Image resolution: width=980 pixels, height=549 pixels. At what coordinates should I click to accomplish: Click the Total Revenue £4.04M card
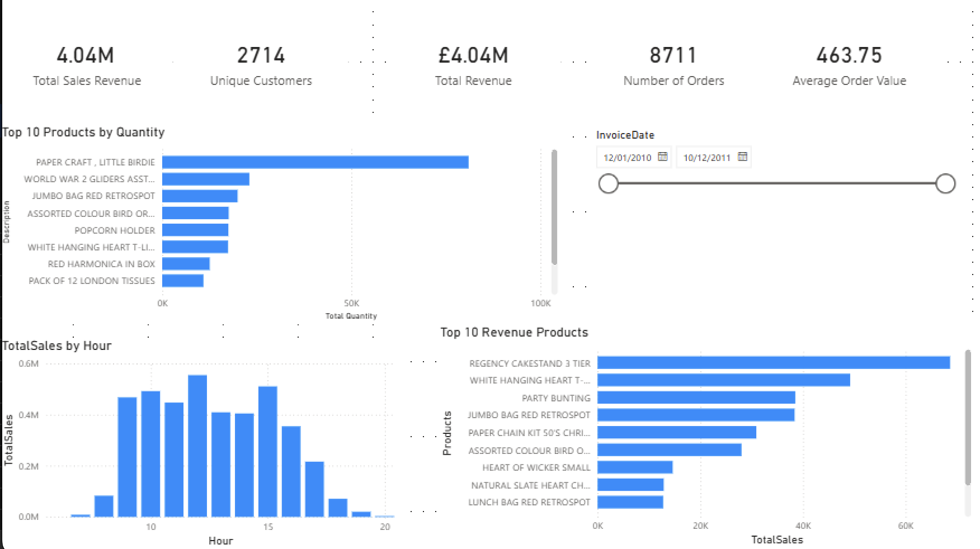(473, 65)
